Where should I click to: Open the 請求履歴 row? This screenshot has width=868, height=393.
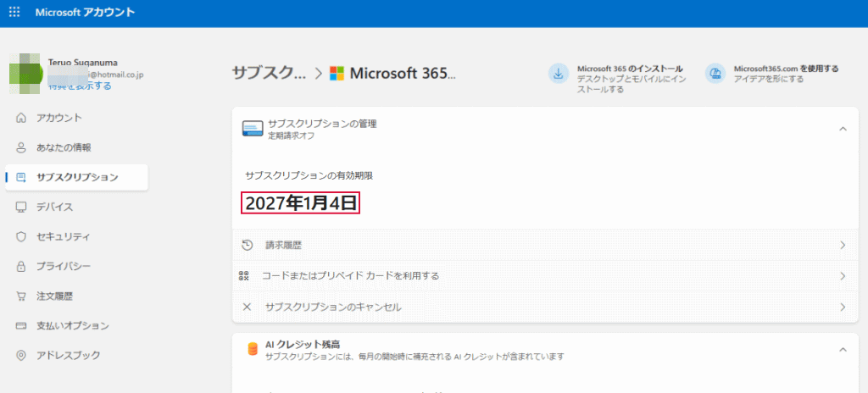pyautogui.click(x=545, y=245)
